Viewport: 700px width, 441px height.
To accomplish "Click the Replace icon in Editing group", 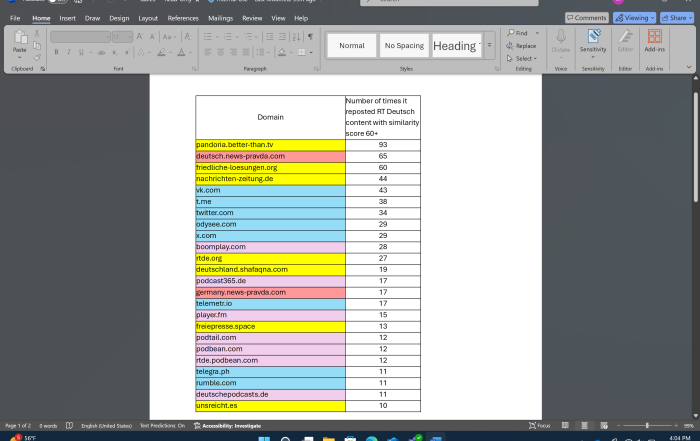I will (509, 46).
